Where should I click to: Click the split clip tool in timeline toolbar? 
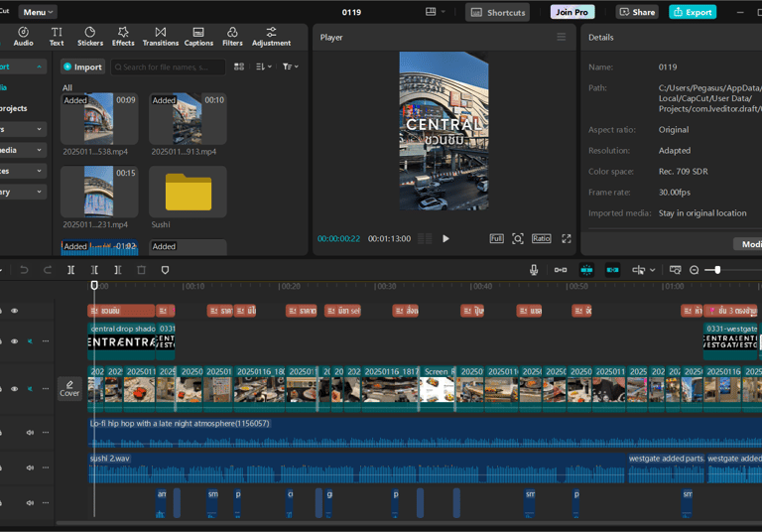point(70,270)
